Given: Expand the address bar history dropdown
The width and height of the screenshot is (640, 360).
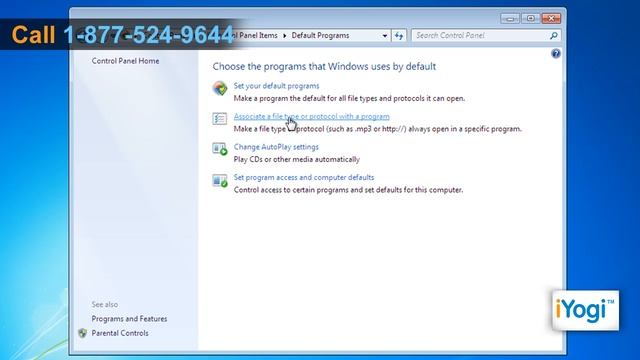Looking at the screenshot, I should pyautogui.click(x=384, y=36).
